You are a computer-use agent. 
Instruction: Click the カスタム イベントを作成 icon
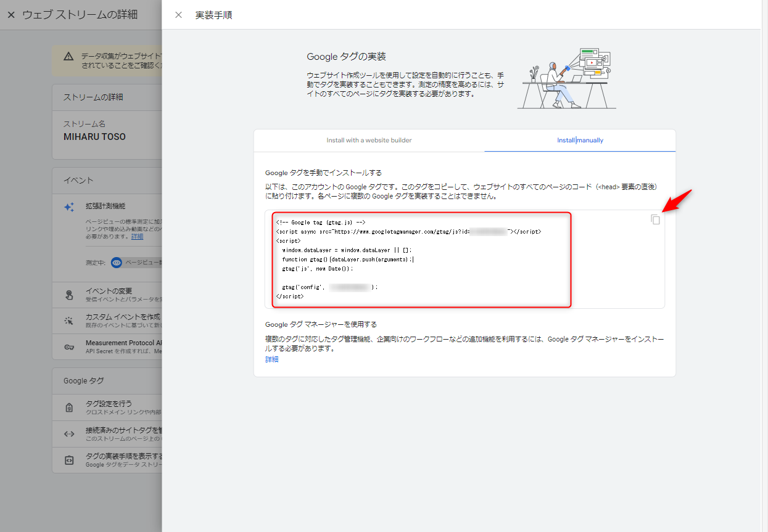coord(70,321)
